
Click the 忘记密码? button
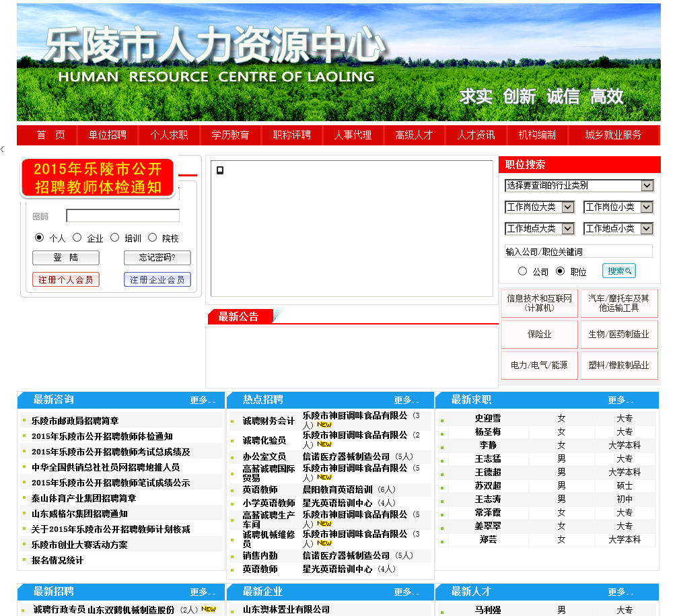tap(157, 258)
